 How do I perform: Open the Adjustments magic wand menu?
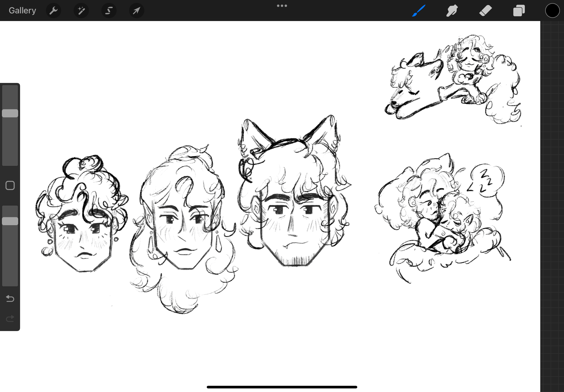pos(81,11)
